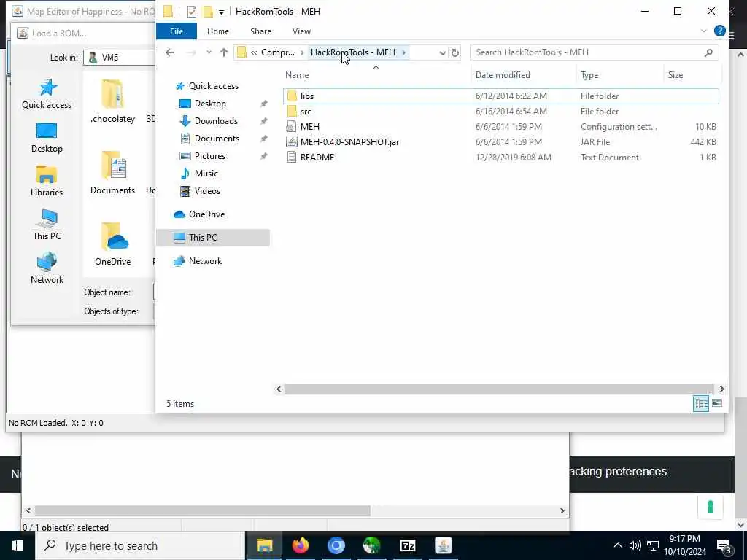
Task: Unpin Desktop from Quick access
Action: [x=263, y=104]
